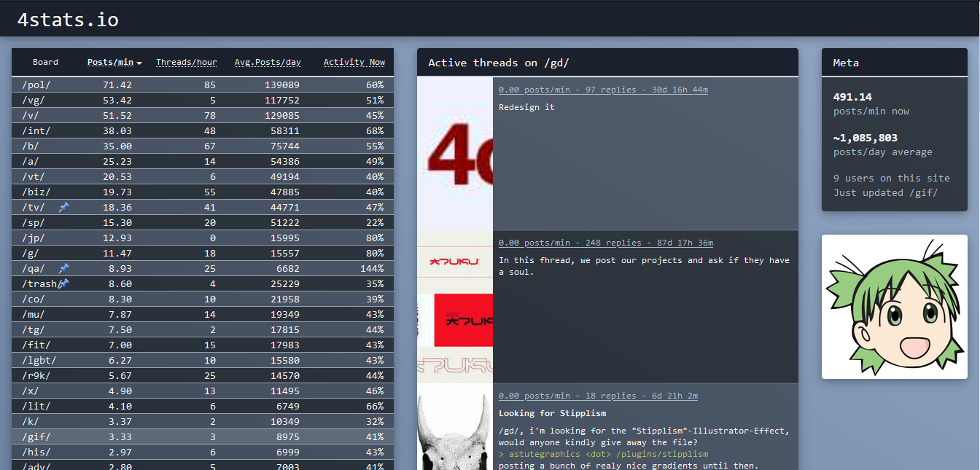Click the red logo projects thread thumbnail

coord(455,307)
